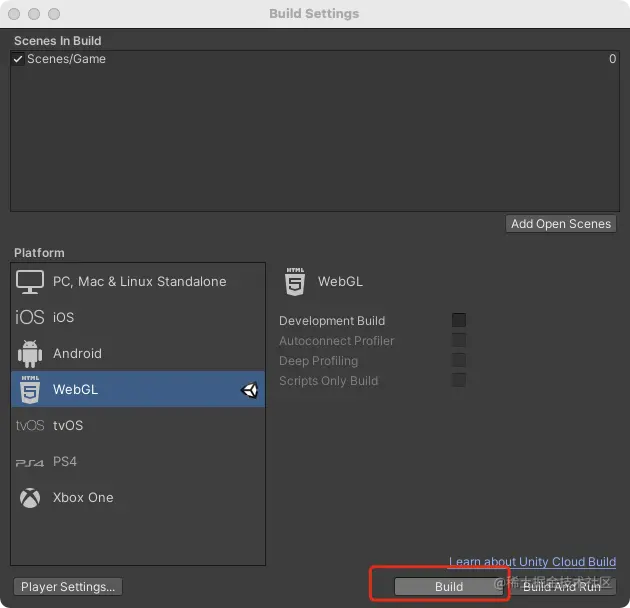Image resolution: width=630 pixels, height=608 pixels.
Task: Click the window zoom button
Action: pos(54,14)
